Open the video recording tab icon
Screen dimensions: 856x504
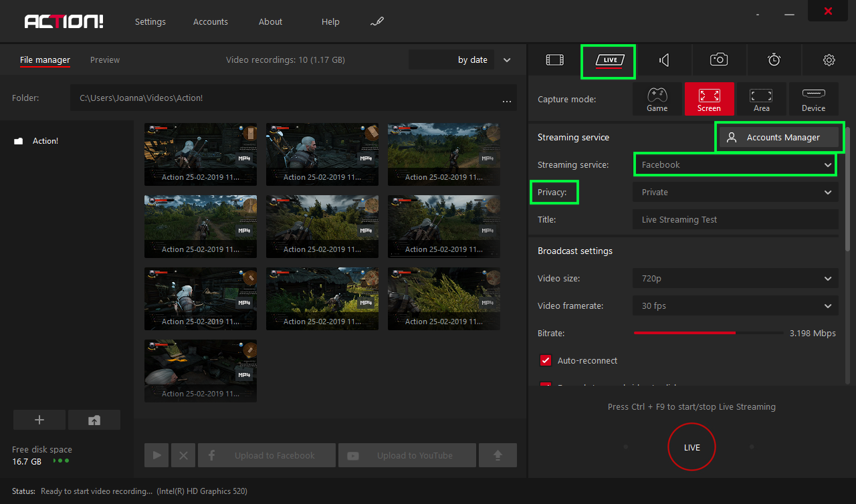point(554,60)
